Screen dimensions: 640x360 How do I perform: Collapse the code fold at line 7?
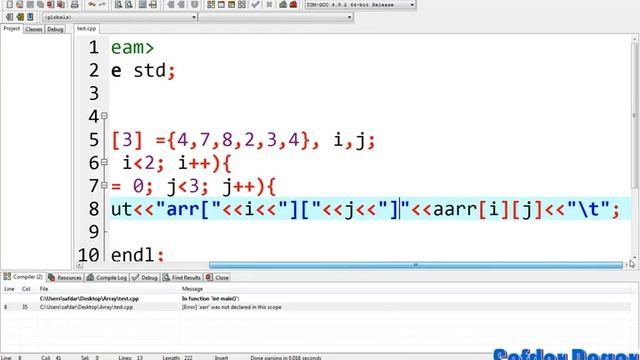point(104,185)
